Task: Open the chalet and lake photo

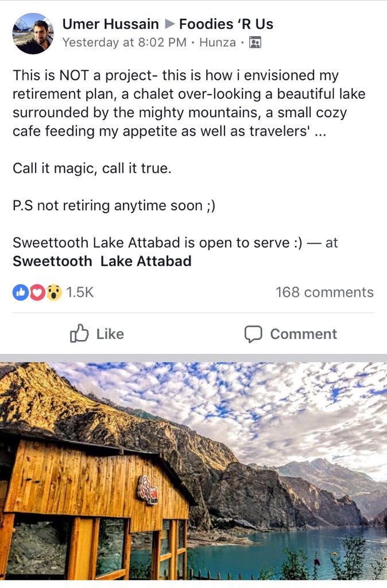Action: click(x=193, y=471)
